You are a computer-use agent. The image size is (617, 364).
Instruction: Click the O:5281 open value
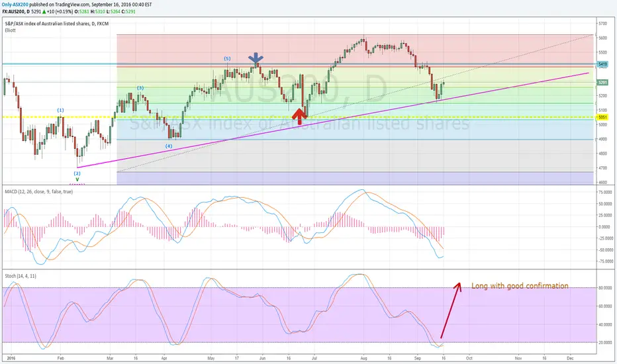pos(82,11)
